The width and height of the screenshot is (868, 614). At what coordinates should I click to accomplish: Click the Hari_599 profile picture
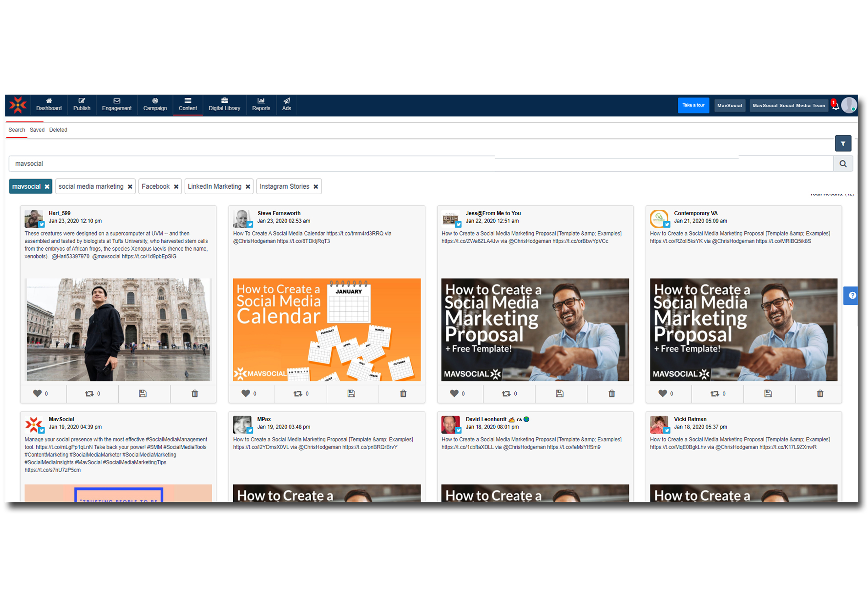[x=34, y=218]
